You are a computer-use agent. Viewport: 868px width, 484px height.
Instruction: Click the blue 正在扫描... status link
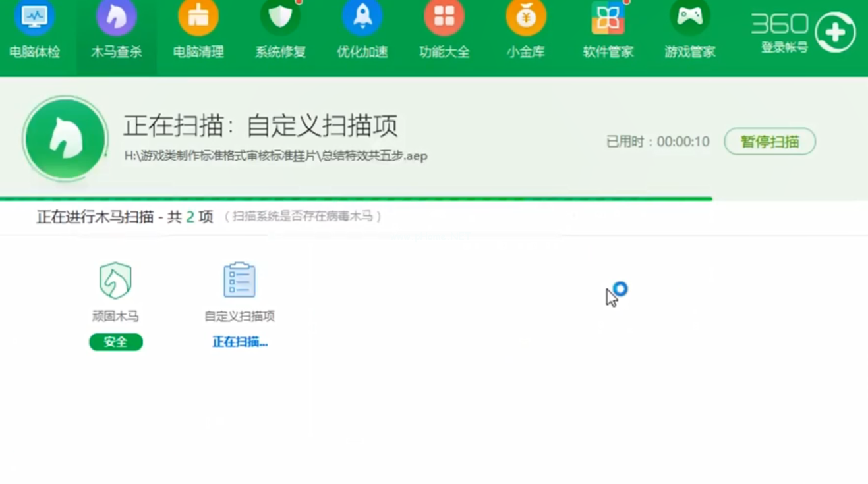240,342
